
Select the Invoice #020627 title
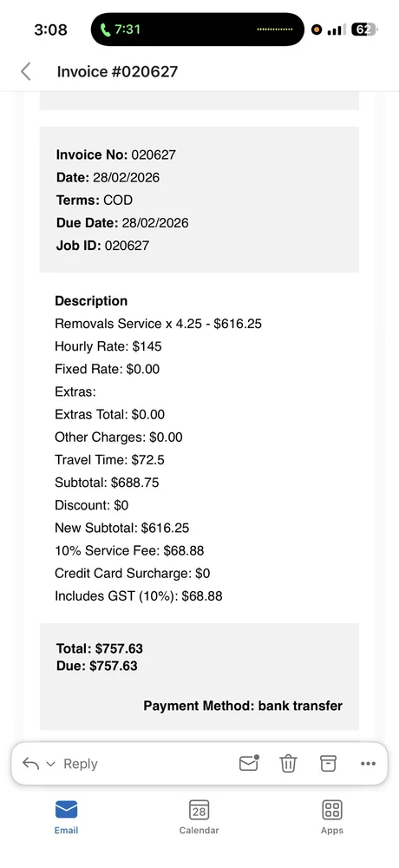pyautogui.click(x=117, y=71)
